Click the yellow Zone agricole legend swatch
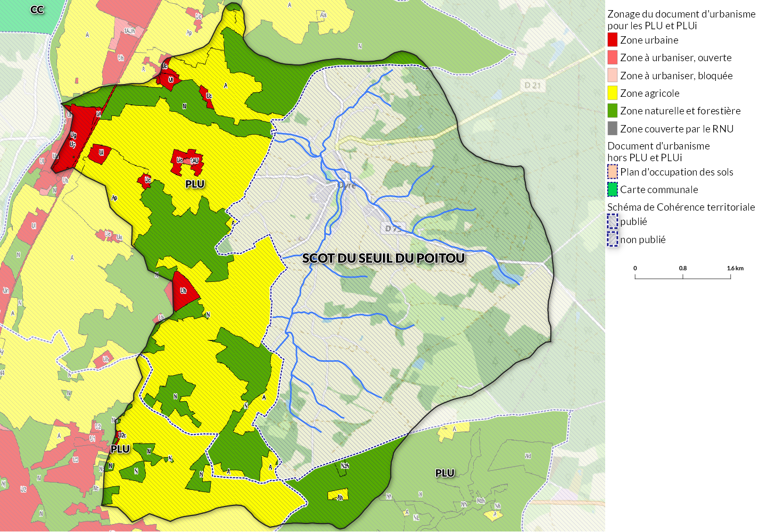 [x=613, y=93]
